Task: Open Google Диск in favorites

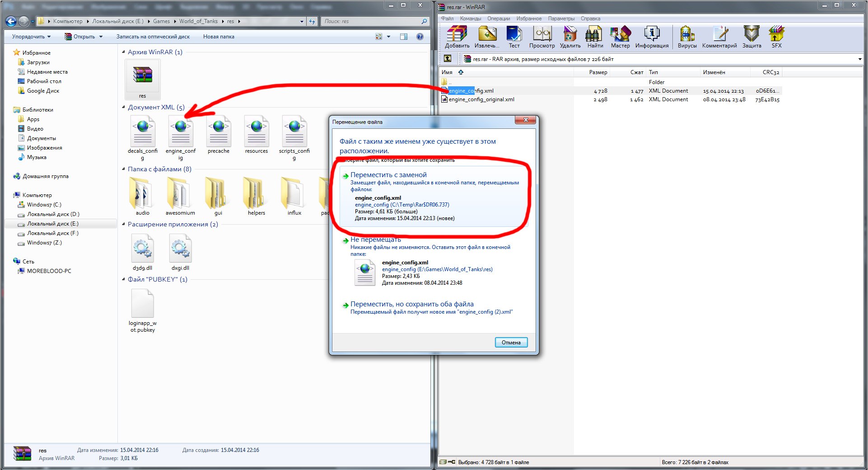Action: pyautogui.click(x=43, y=91)
